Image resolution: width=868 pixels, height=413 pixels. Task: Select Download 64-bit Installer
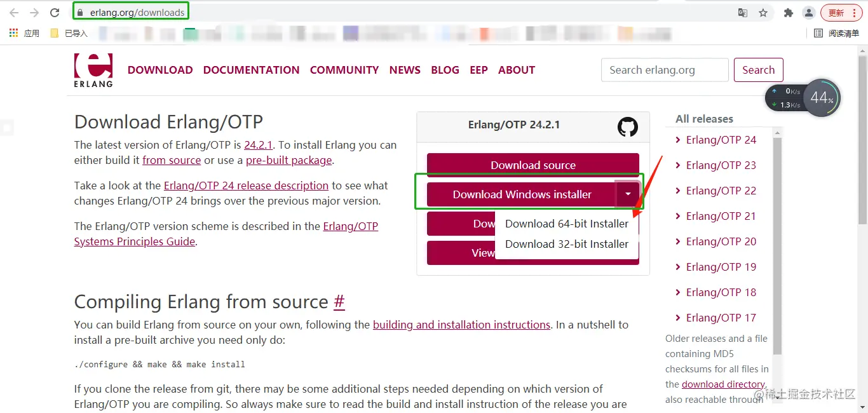[x=567, y=224]
